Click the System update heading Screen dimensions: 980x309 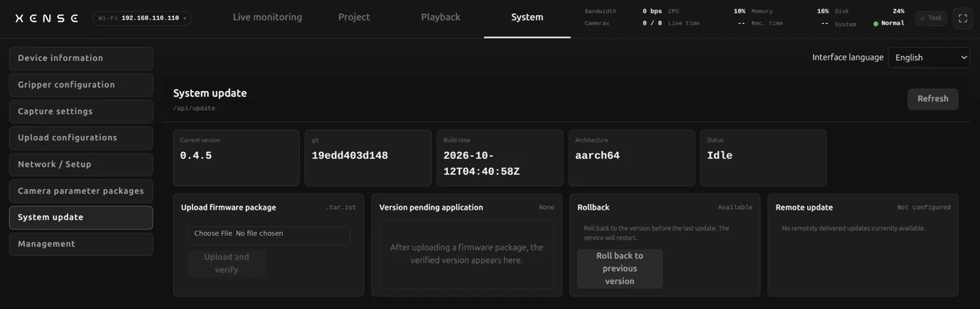pyautogui.click(x=210, y=93)
